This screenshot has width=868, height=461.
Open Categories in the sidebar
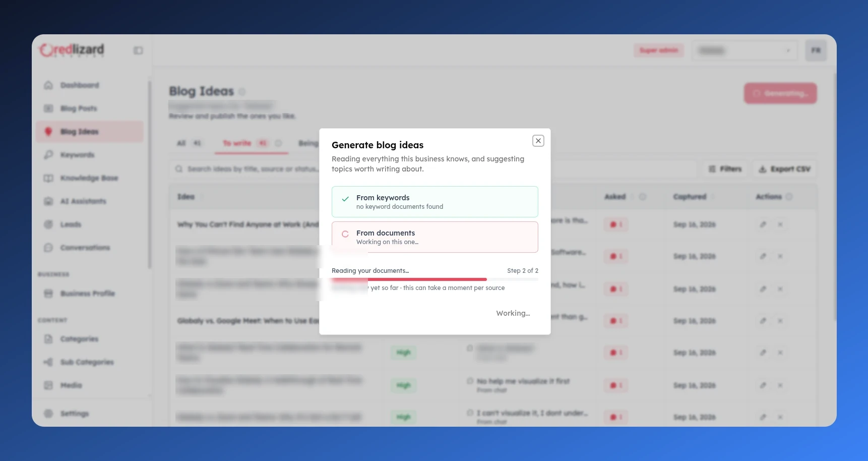pyautogui.click(x=90, y=339)
